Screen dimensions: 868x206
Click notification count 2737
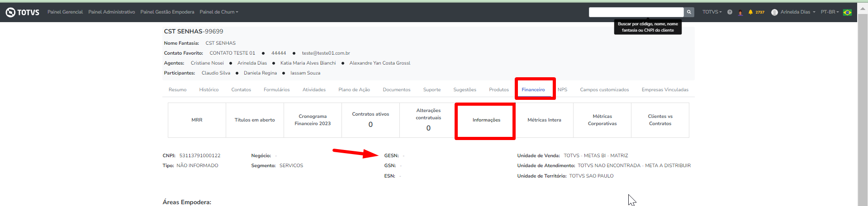(760, 12)
